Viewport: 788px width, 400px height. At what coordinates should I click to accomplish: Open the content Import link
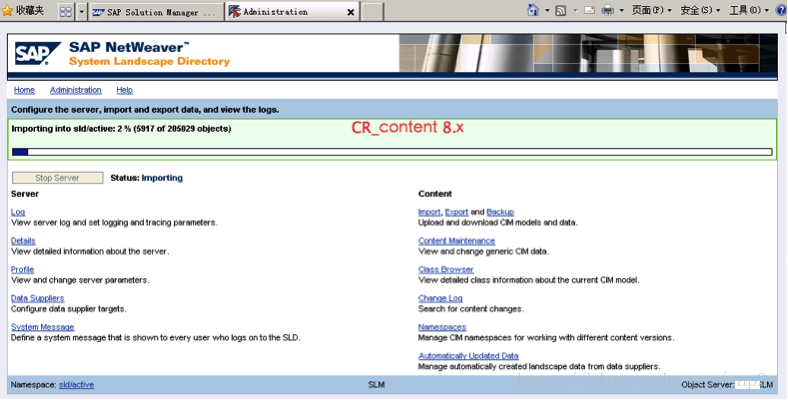pyautogui.click(x=429, y=212)
